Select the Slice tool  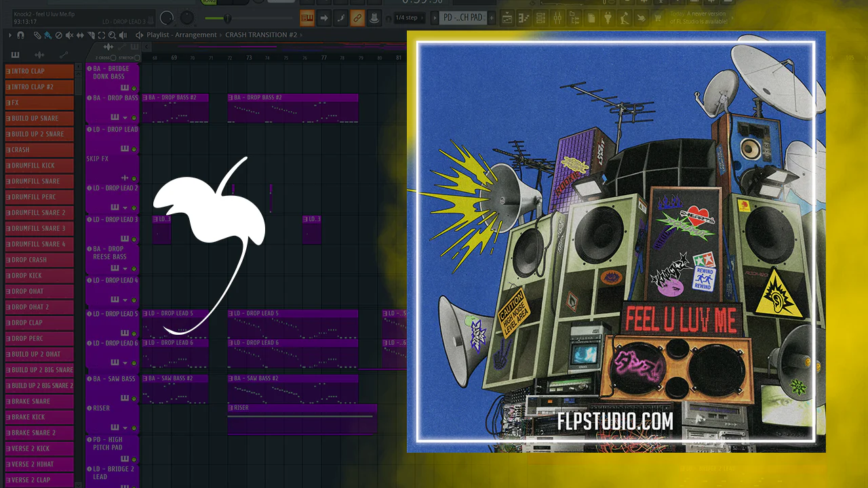(x=92, y=35)
